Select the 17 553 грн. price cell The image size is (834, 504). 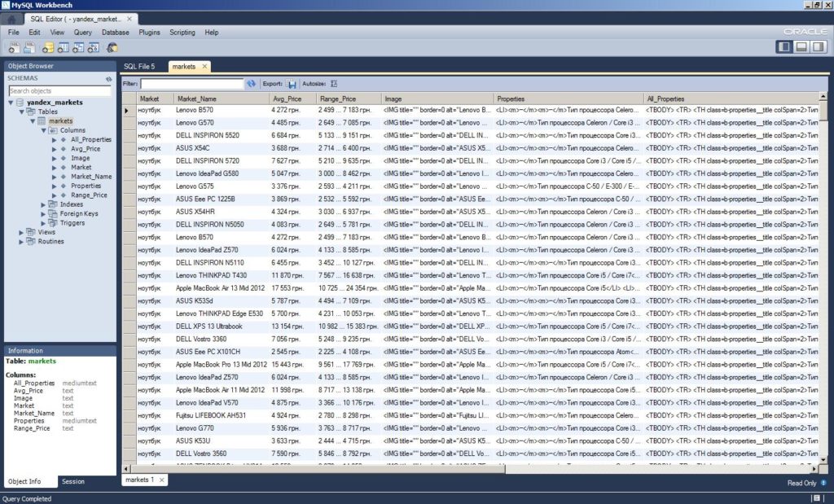pos(292,288)
